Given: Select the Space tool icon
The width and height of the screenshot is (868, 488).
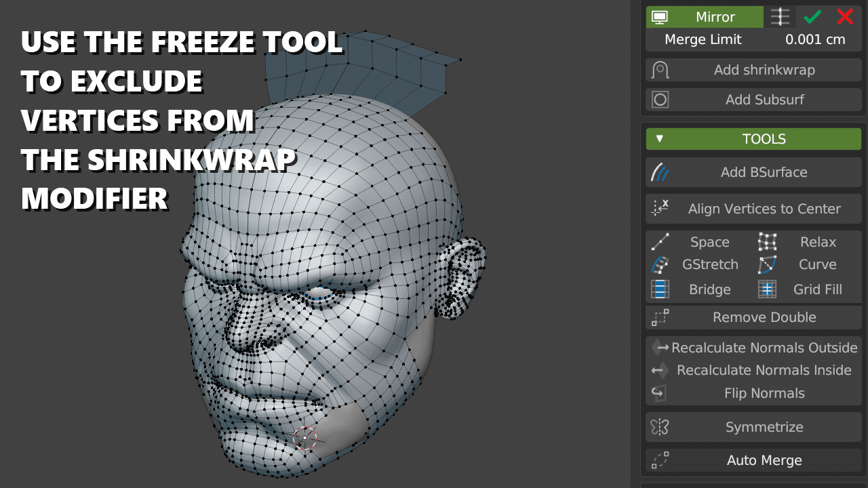Looking at the screenshot, I should pos(660,242).
